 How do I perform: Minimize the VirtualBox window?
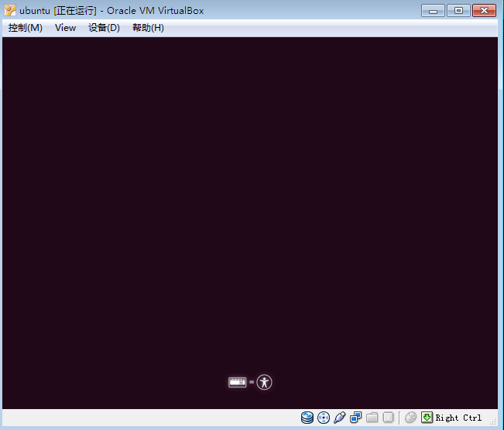tap(434, 10)
